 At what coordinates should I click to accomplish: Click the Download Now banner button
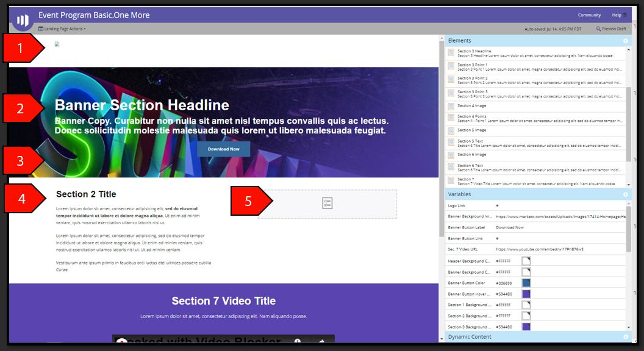(223, 149)
